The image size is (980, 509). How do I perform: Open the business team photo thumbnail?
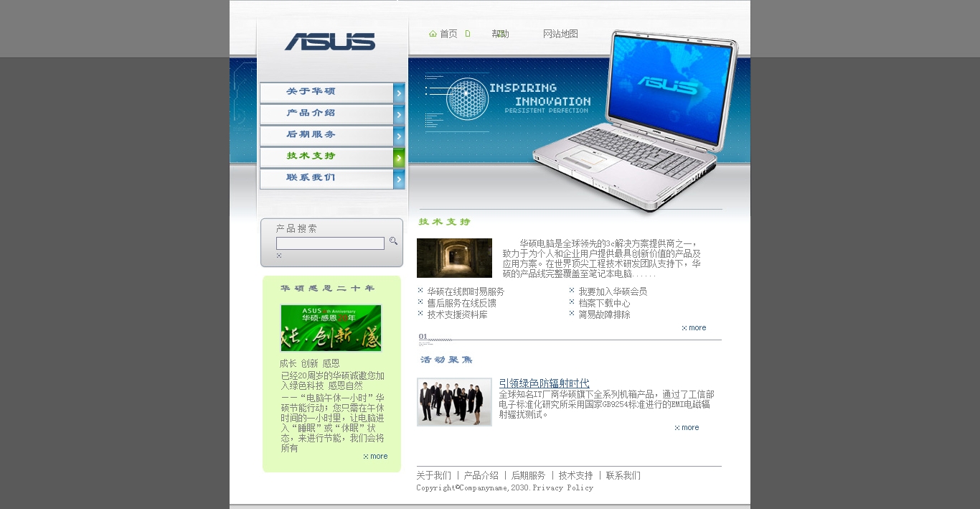coord(454,402)
